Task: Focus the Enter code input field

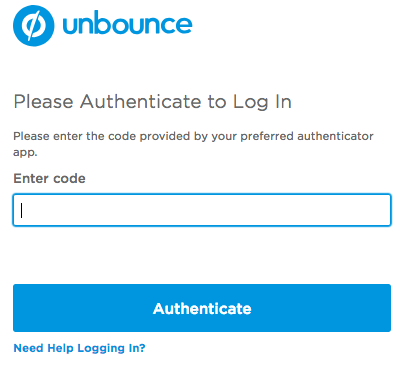Action: (x=202, y=210)
